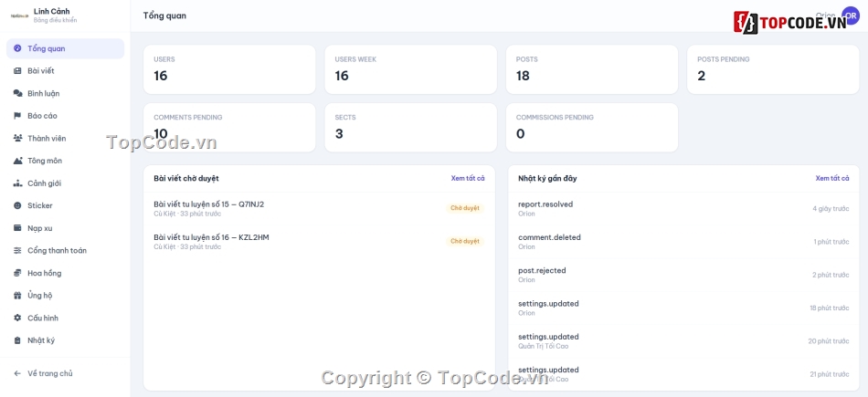
Task: Click the Cổng thanh toán sliders icon
Action: point(17,250)
